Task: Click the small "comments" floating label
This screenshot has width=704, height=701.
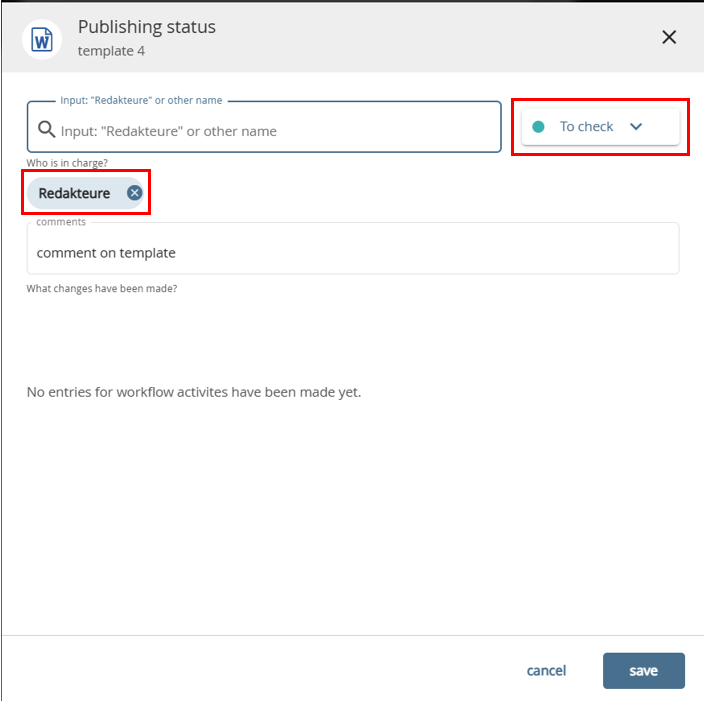Action: point(61,222)
